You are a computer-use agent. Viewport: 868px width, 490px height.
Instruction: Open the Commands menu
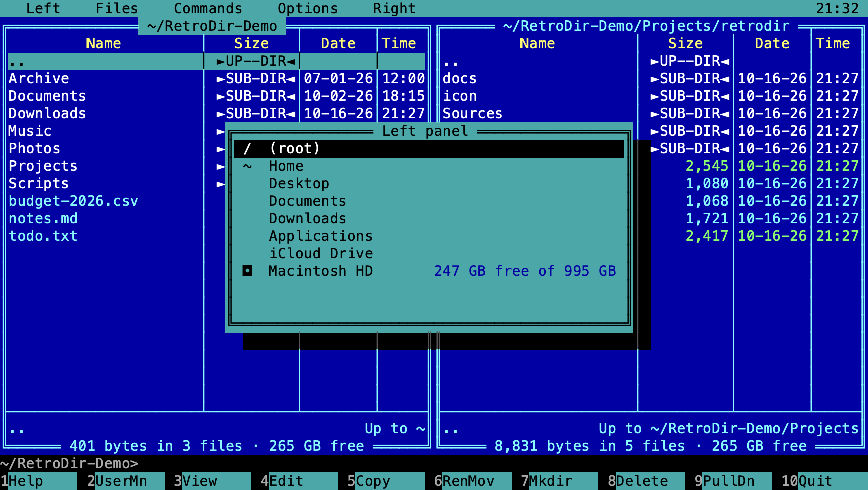[208, 8]
